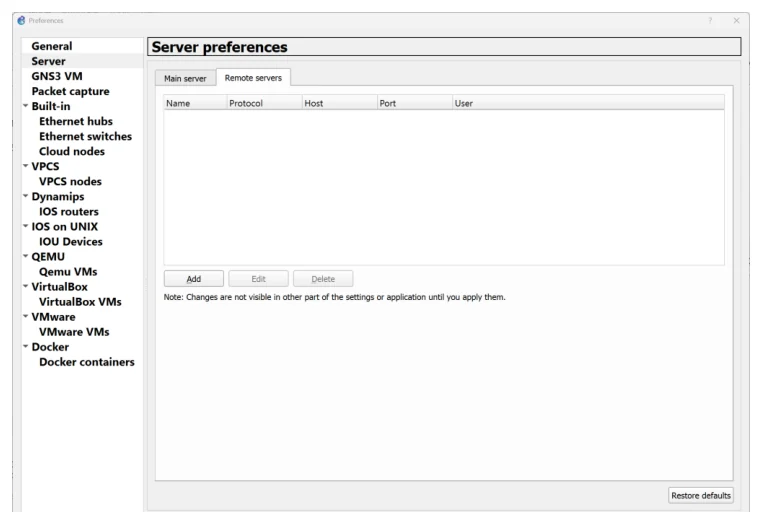
Task: Open VMware VMs settings
Action: pyautogui.click(x=74, y=332)
